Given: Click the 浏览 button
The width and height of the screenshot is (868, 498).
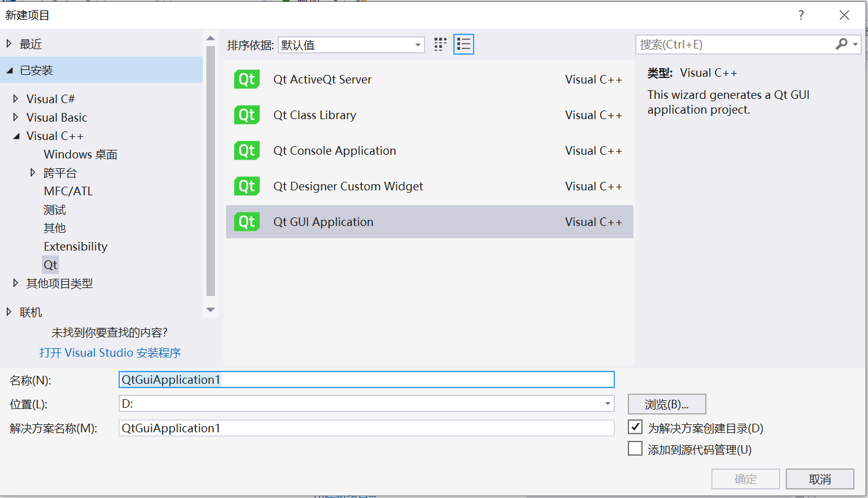Looking at the screenshot, I should [x=667, y=404].
